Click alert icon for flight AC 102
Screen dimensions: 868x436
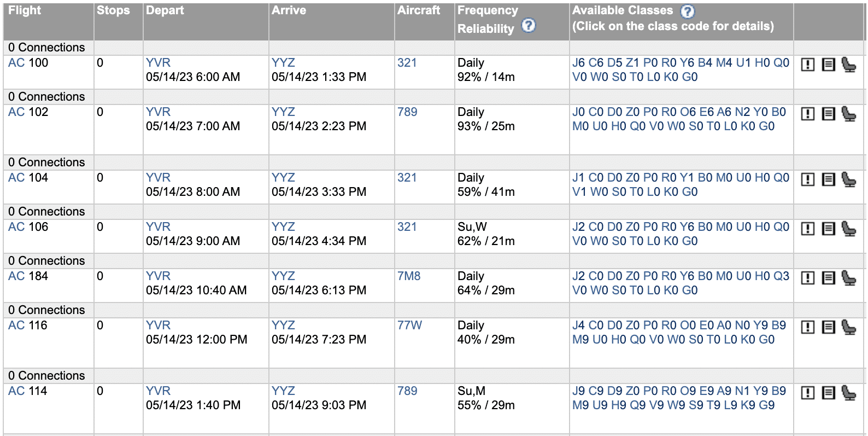pos(807,114)
